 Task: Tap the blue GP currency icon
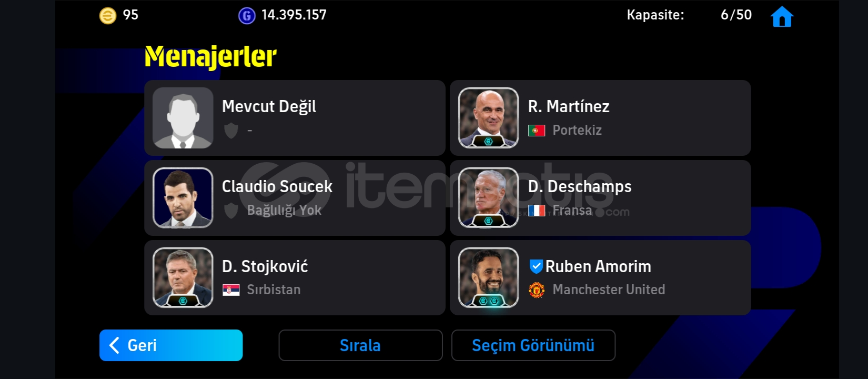(x=247, y=16)
